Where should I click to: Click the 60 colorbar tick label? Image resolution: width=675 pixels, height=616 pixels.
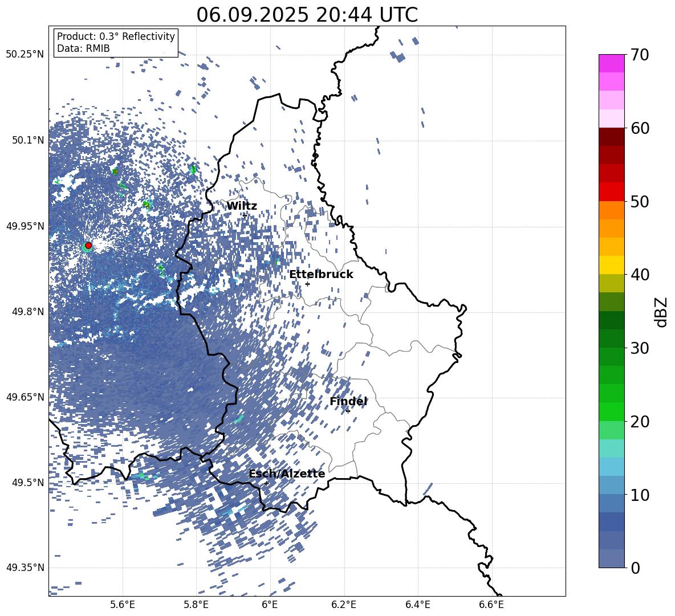point(640,128)
